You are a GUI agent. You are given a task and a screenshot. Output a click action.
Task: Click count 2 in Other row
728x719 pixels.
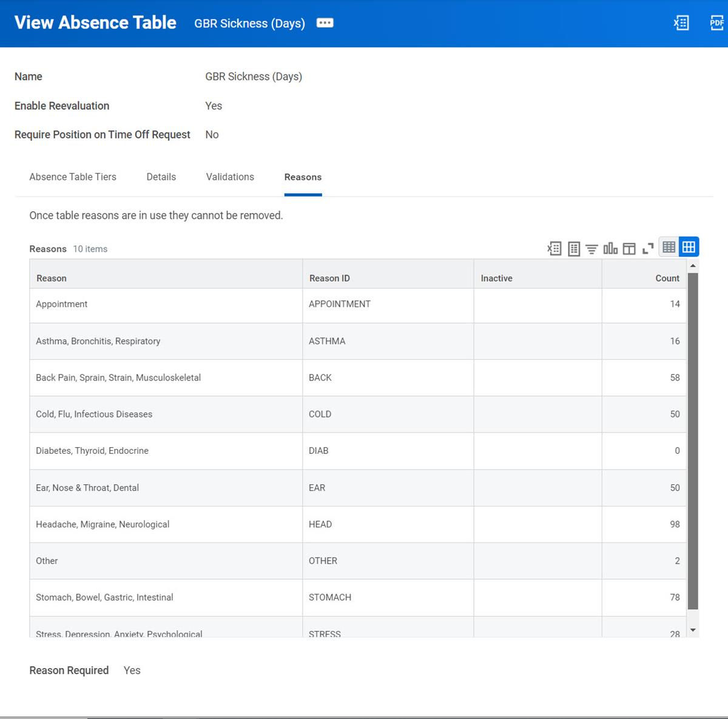pos(677,561)
